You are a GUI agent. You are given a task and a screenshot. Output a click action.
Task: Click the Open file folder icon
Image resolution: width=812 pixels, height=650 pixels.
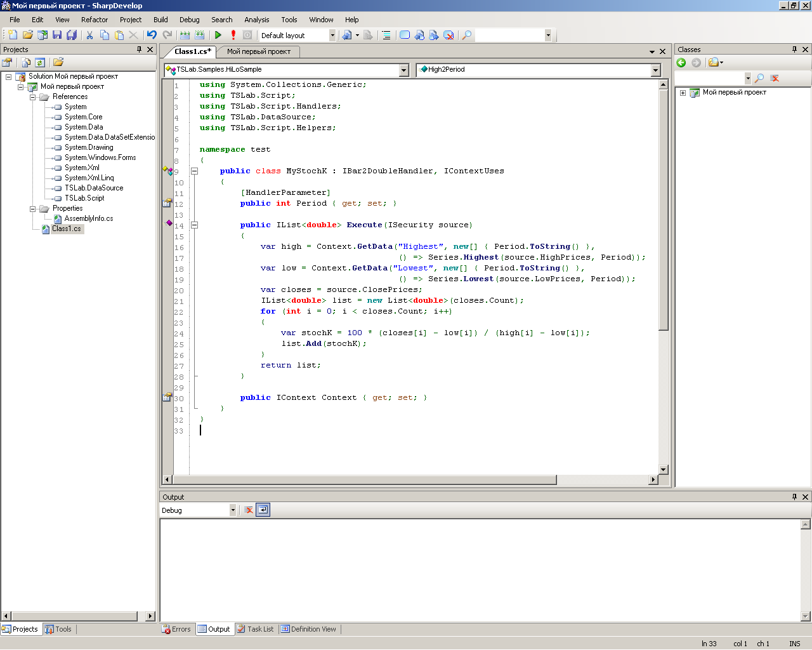click(x=27, y=36)
